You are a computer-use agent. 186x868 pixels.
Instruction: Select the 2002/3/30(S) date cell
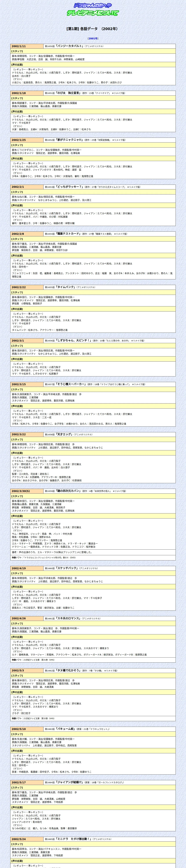click(x=27, y=491)
